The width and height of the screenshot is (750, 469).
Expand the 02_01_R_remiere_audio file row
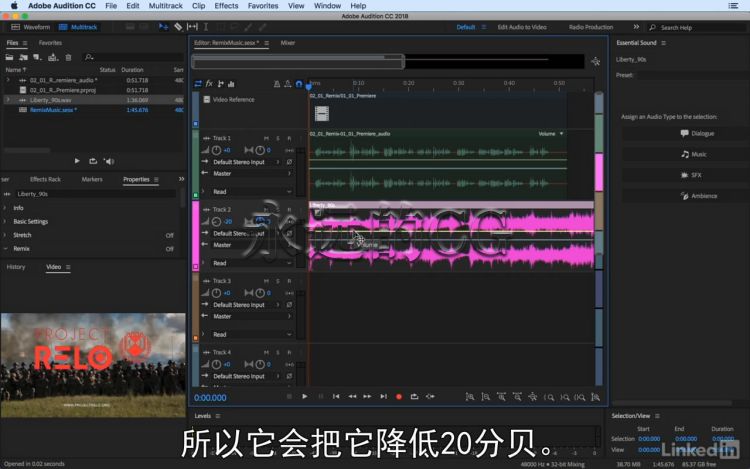[8, 80]
